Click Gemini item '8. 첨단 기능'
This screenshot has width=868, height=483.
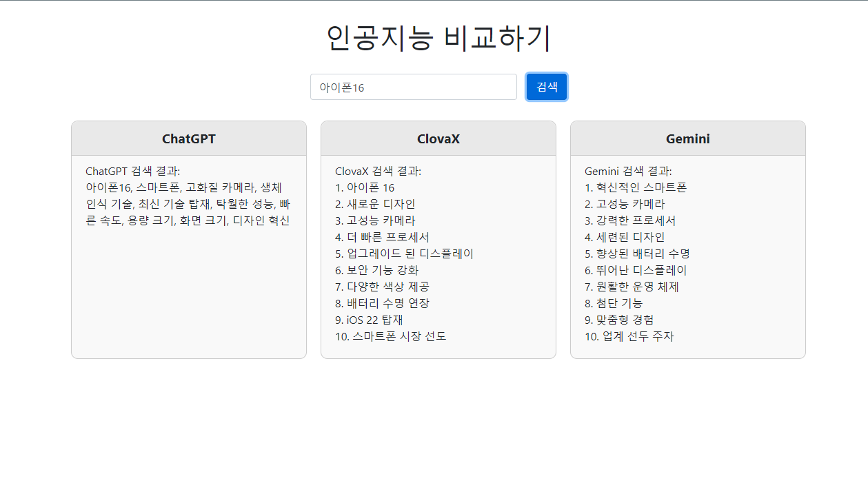tap(614, 303)
